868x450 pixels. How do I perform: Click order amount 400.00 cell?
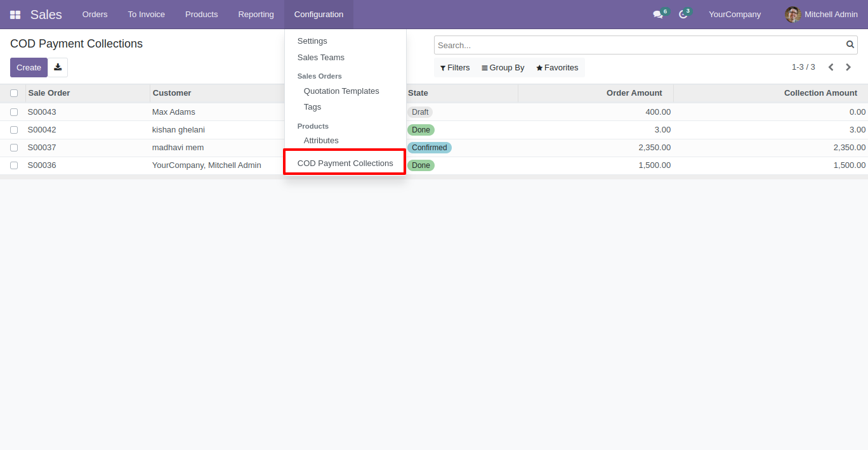pos(658,112)
